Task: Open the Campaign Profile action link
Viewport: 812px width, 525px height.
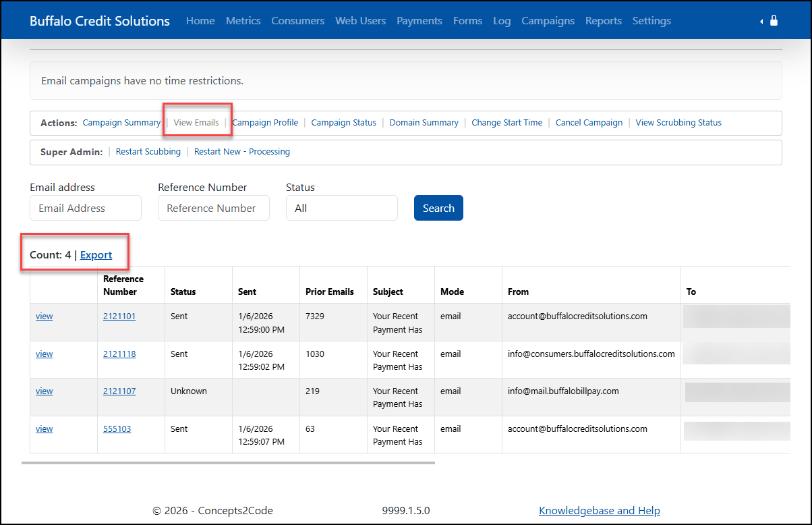Action: coord(265,123)
